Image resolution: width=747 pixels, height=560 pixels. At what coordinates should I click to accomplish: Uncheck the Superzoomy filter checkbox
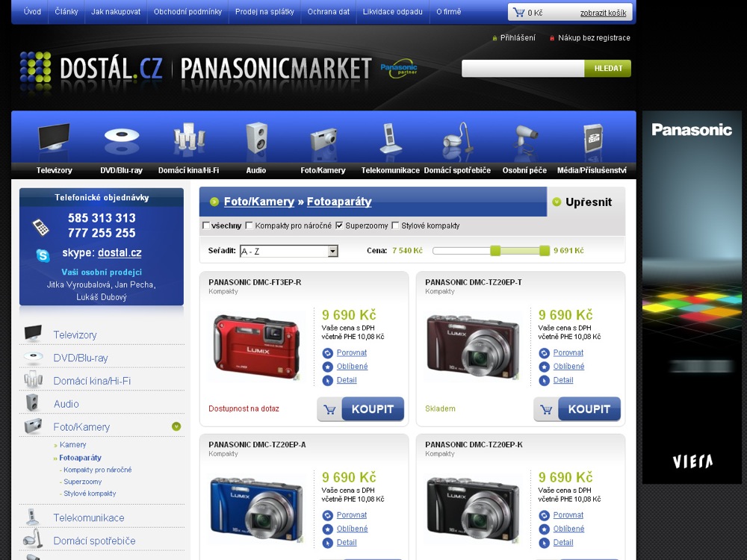pyautogui.click(x=339, y=225)
